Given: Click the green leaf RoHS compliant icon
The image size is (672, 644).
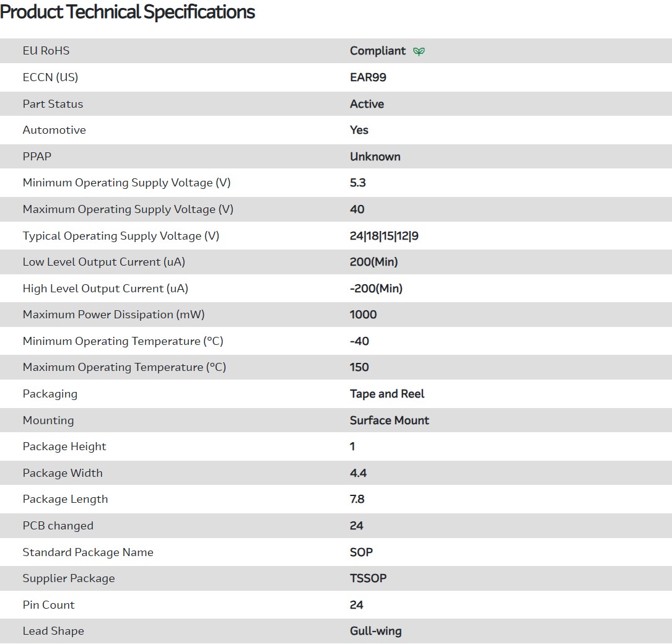Looking at the screenshot, I should tap(419, 51).
